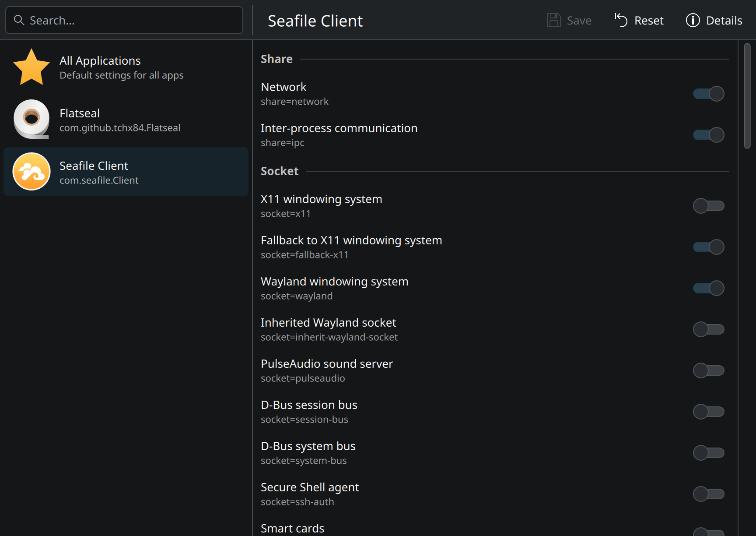
Task: Turn off Inter-process communication toggle
Action: pos(708,135)
